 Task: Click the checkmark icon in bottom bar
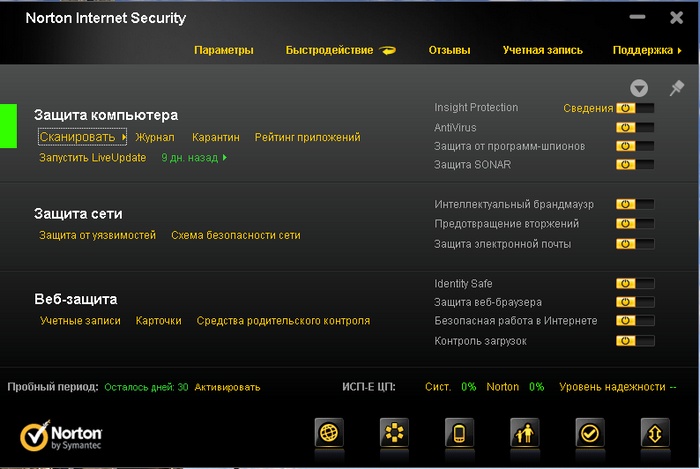(x=590, y=433)
